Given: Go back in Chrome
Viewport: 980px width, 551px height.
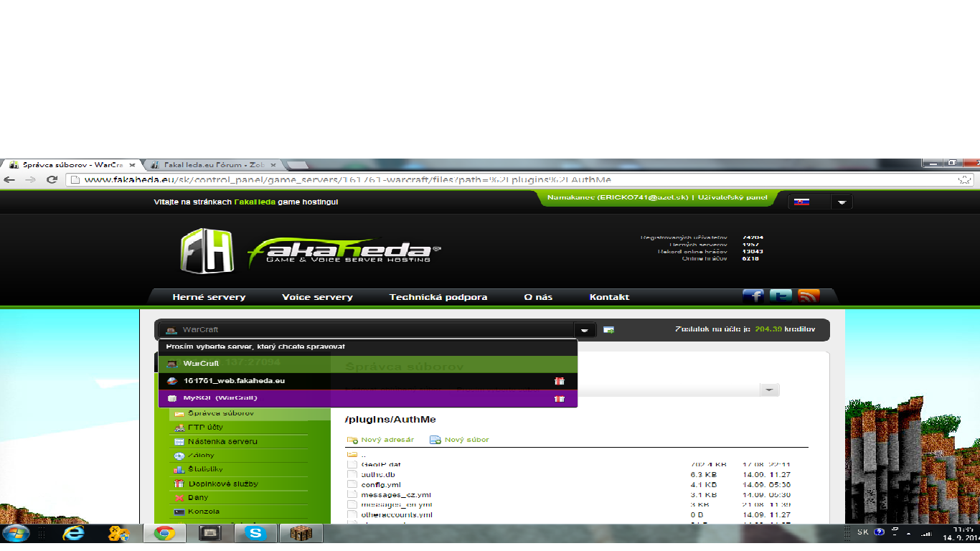Looking at the screenshot, I should click(10, 179).
